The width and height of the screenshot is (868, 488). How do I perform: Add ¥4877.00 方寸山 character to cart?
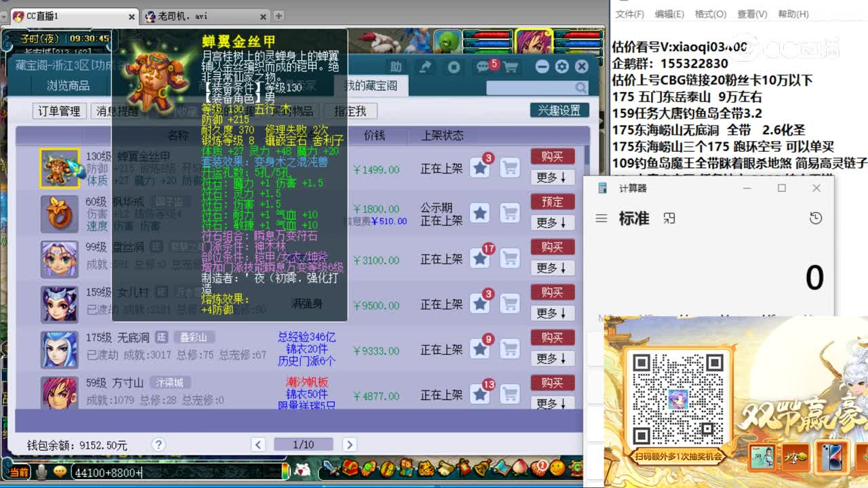coord(509,394)
